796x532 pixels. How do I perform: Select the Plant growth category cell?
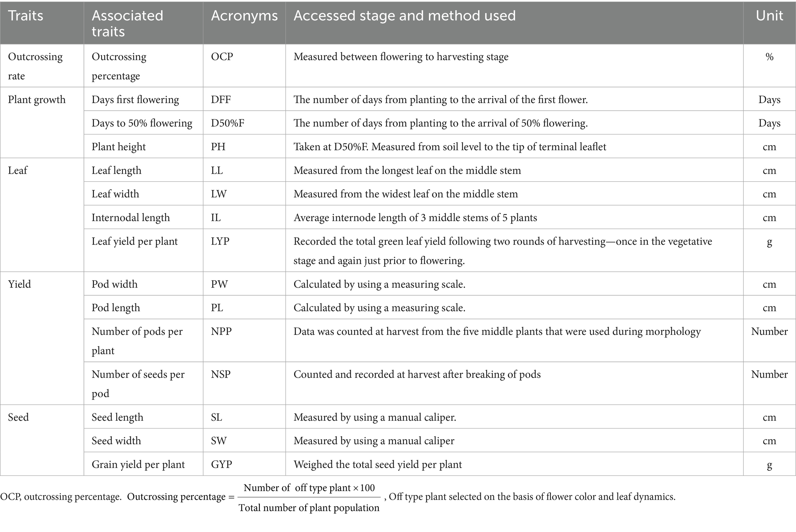pyautogui.click(x=37, y=100)
